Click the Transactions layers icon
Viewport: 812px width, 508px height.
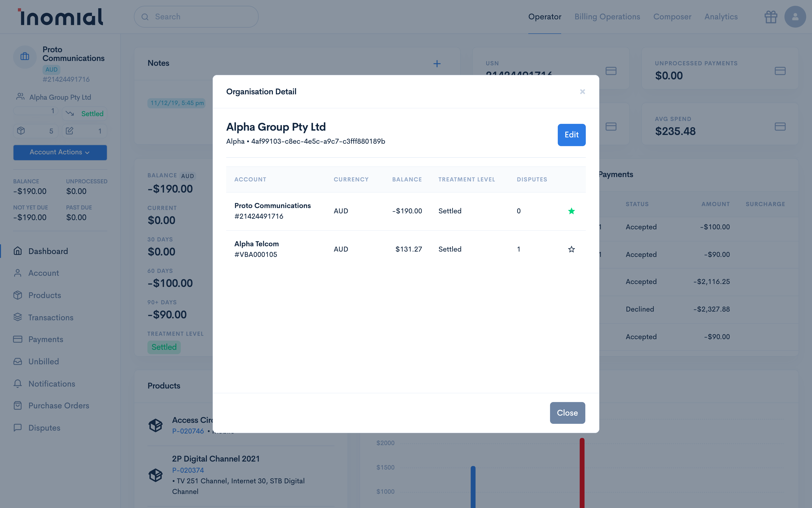tap(18, 317)
